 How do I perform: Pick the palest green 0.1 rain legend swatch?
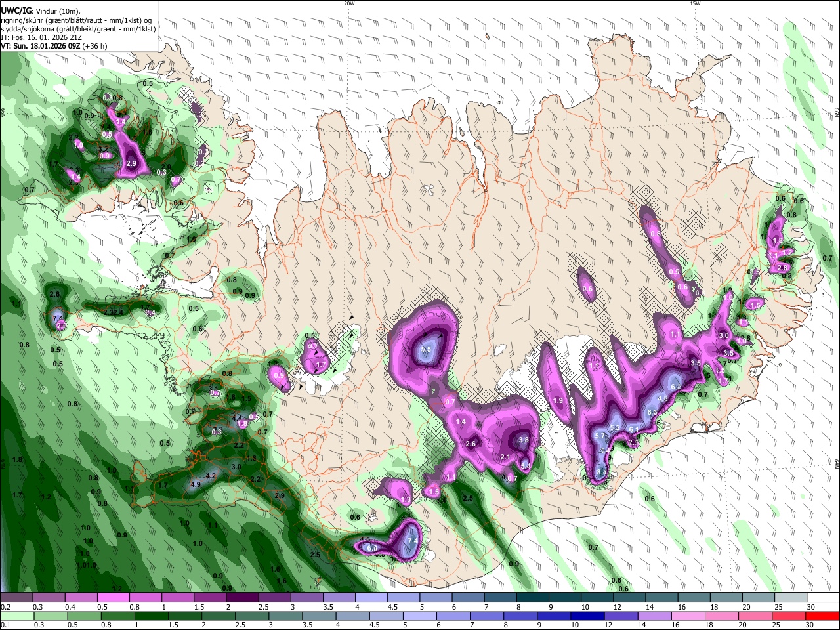(18, 616)
